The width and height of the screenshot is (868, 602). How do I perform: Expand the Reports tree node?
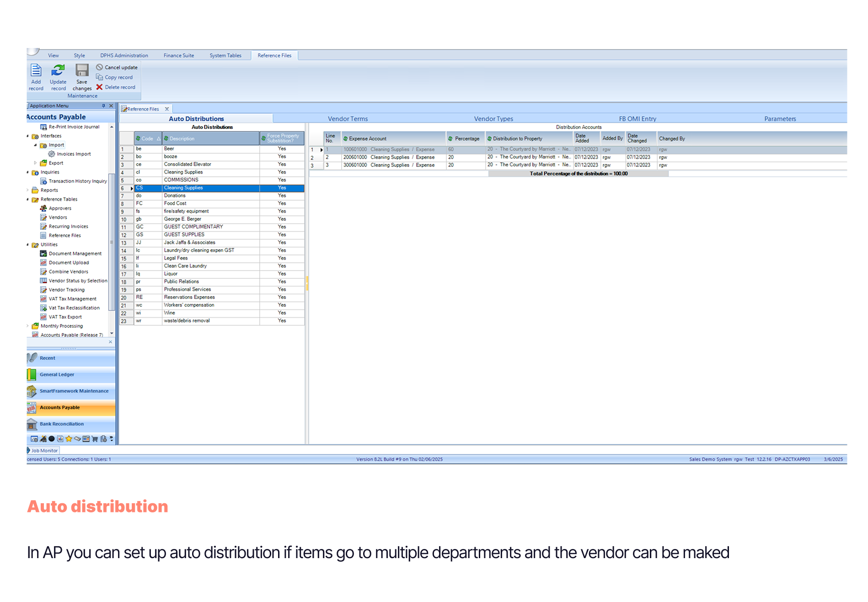pos(28,190)
